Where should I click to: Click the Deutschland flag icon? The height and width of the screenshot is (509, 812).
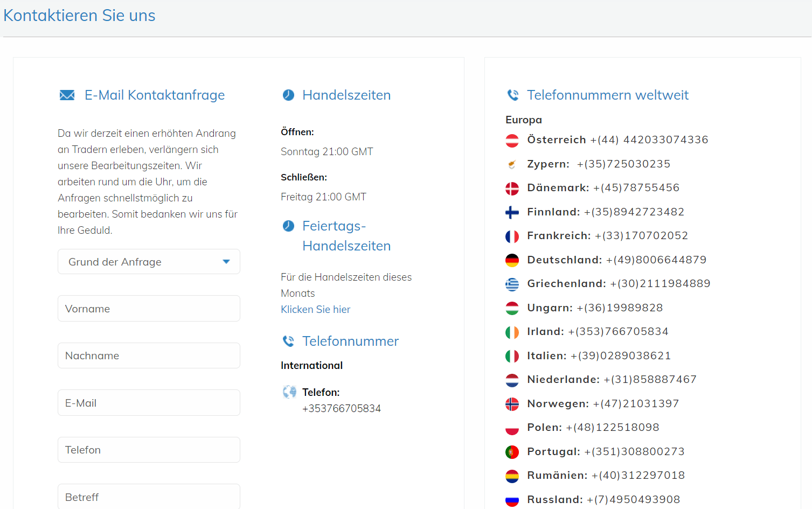click(x=512, y=260)
